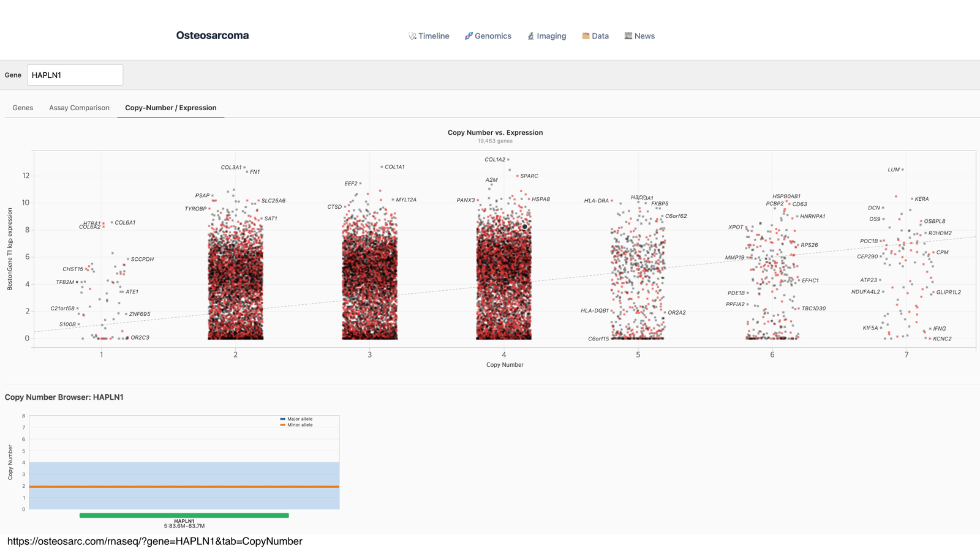Toggle the Minor allele legend entry
This screenshot has height=551, width=980.
[296, 425]
